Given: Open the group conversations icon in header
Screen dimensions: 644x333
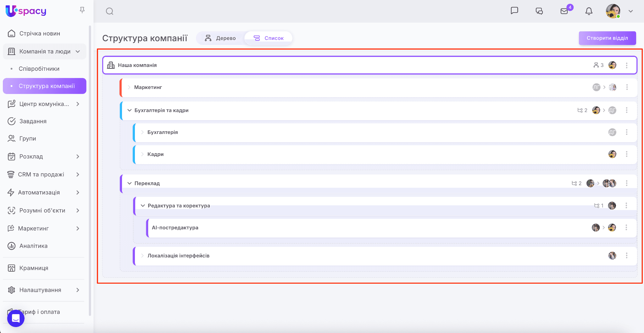Looking at the screenshot, I should [x=539, y=11].
